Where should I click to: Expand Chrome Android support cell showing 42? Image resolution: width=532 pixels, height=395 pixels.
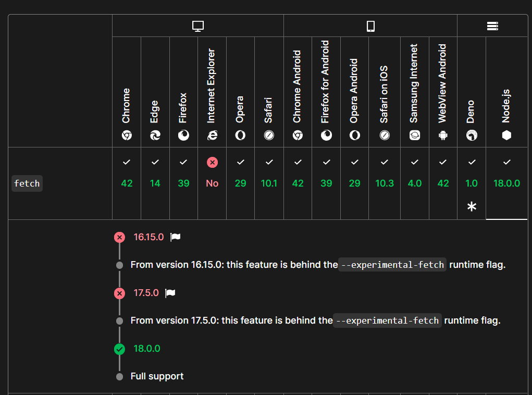tap(298, 183)
